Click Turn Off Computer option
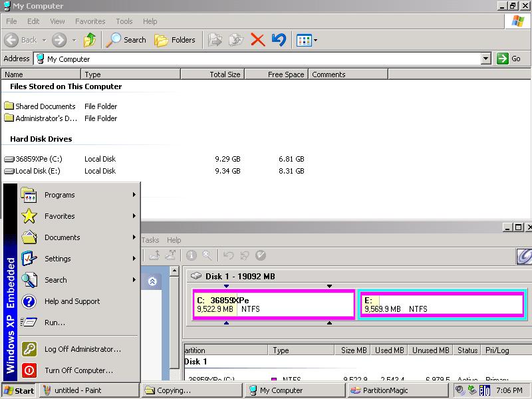Image resolution: width=532 pixels, height=399 pixels. 78,370
